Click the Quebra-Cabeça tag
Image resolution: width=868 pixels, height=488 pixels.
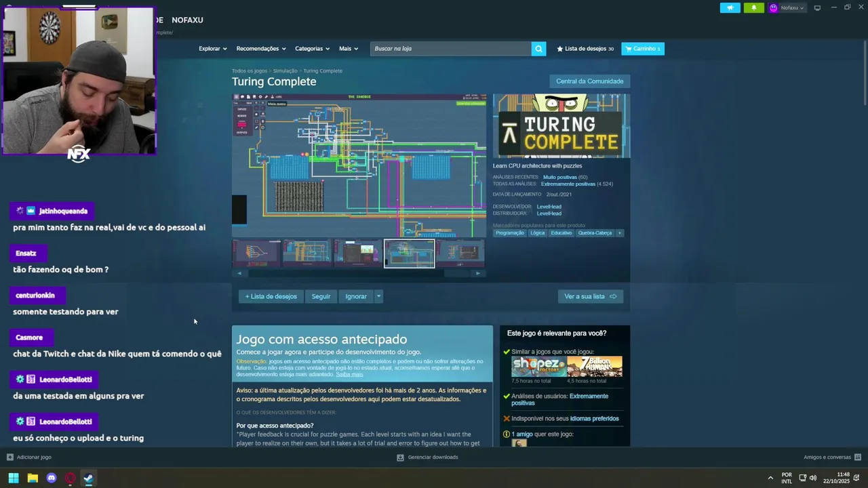[x=595, y=233]
